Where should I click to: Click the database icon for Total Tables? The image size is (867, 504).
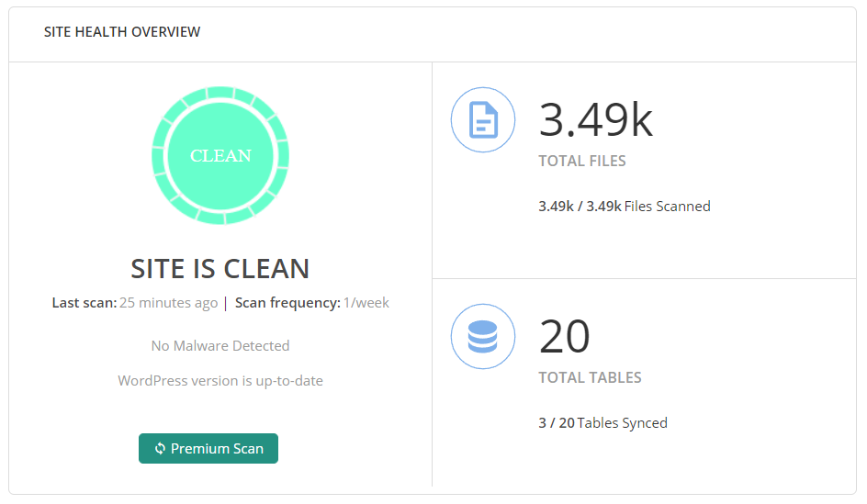[x=483, y=336]
